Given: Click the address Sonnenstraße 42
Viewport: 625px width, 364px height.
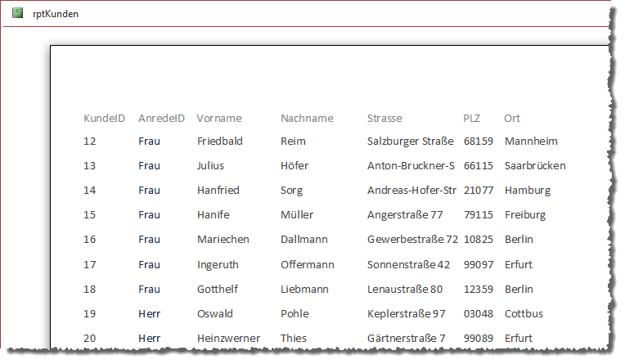Looking at the screenshot, I should coord(408,265).
